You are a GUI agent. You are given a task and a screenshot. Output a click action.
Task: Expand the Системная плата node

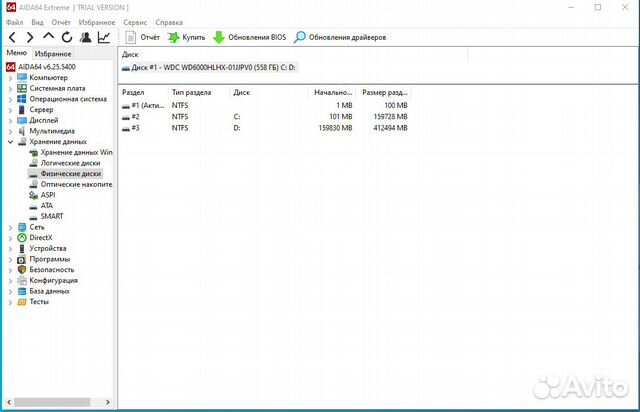click(10, 88)
